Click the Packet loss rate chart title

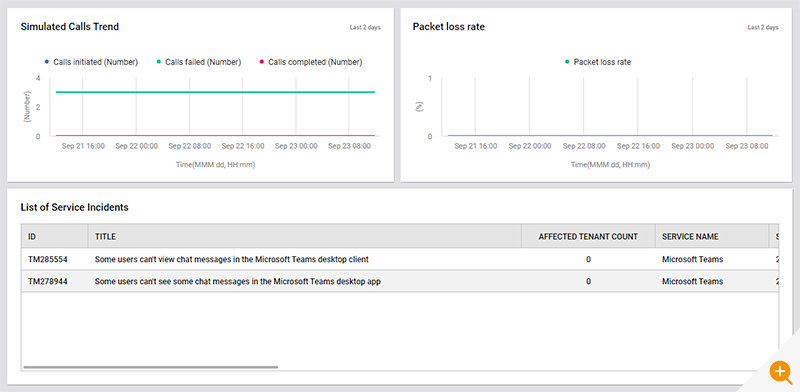click(x=448, y=27)
